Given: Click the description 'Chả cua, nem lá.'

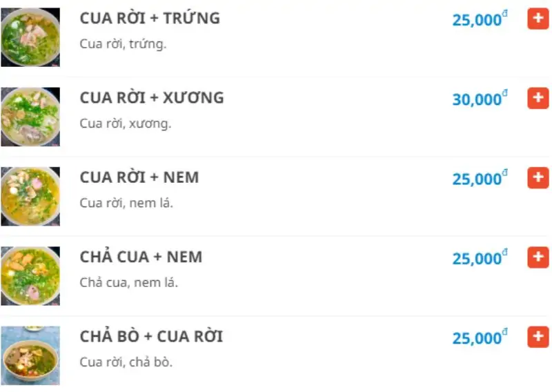Looking at the screenshot, I should 129,282.
